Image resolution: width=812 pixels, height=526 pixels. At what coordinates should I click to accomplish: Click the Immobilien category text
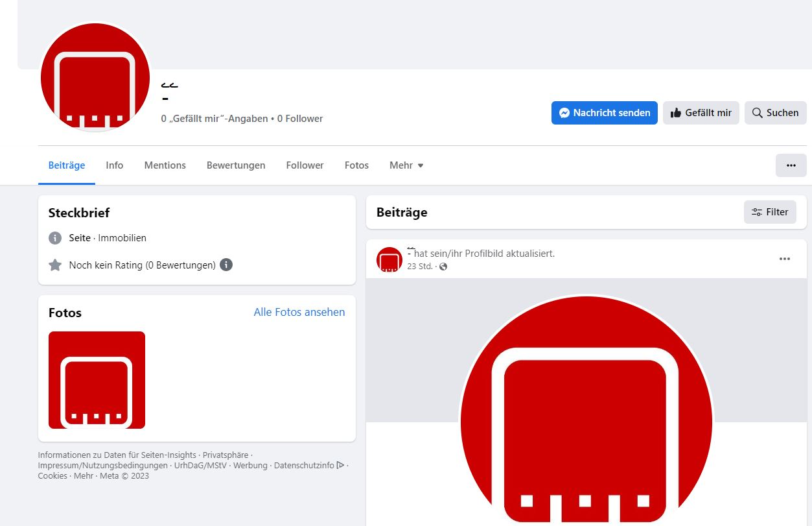click(x=122, y=238)
